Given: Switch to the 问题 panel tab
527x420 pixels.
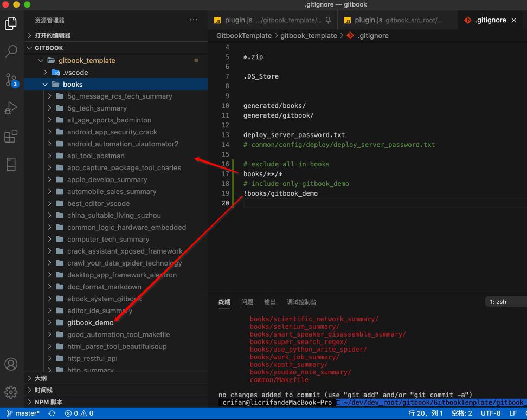Looking at the screenshot, I should tap(247, 302).
